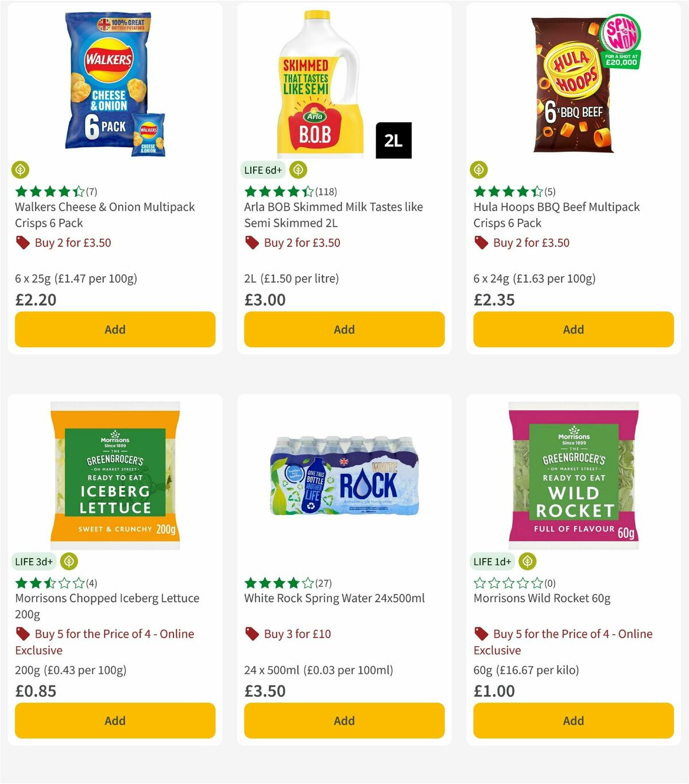Select the eco icon beside Wild Rocket LIFE badge
The image size is (689, 784).
pyautogui.click(x=528, y=561)
